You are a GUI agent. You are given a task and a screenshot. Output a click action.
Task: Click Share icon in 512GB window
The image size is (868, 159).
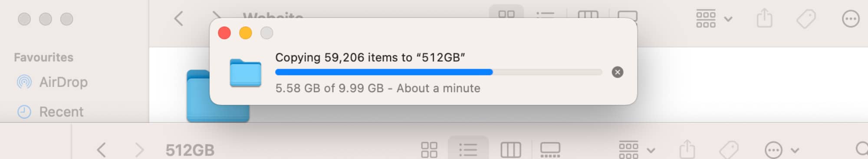[687, 150]
